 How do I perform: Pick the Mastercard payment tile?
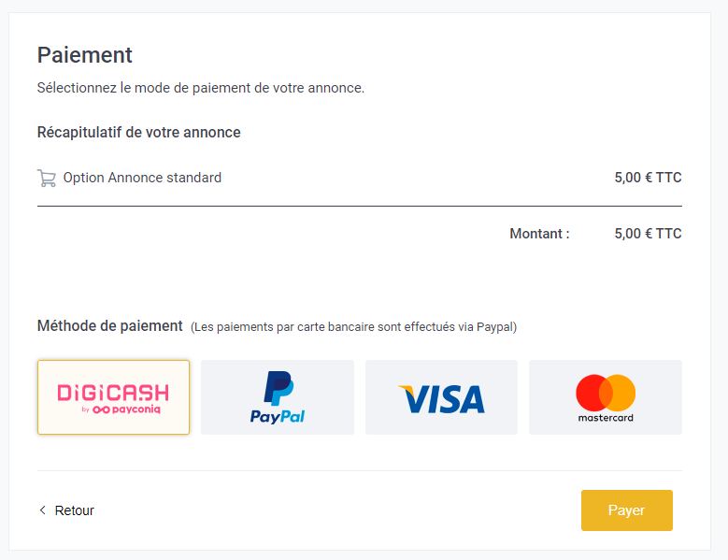point(606,397)
